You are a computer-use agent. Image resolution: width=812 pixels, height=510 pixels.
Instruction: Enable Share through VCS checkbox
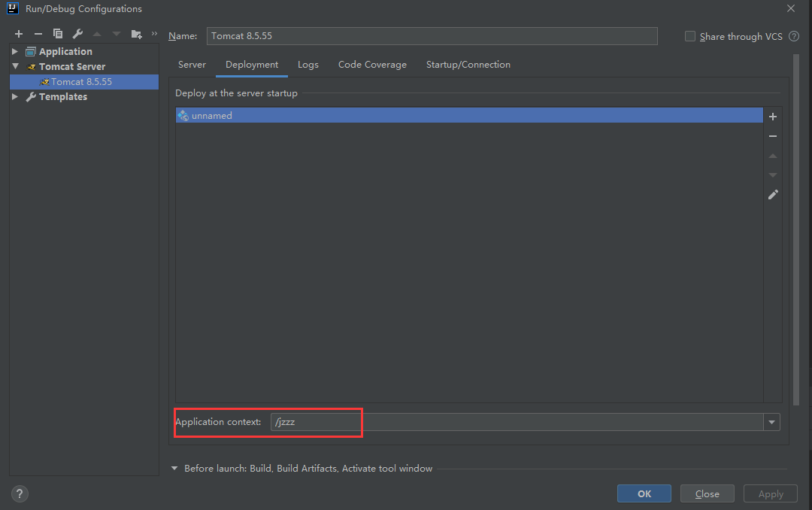689,36
